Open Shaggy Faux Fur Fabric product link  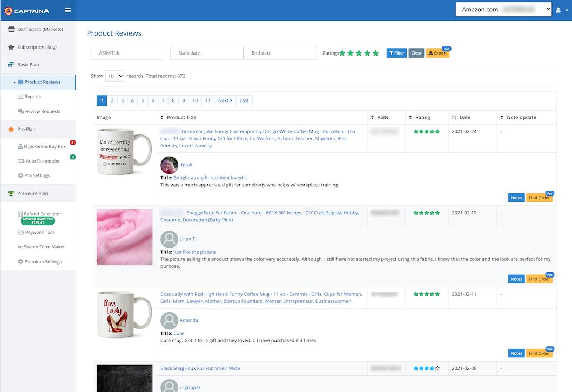[x=260, y=216]
